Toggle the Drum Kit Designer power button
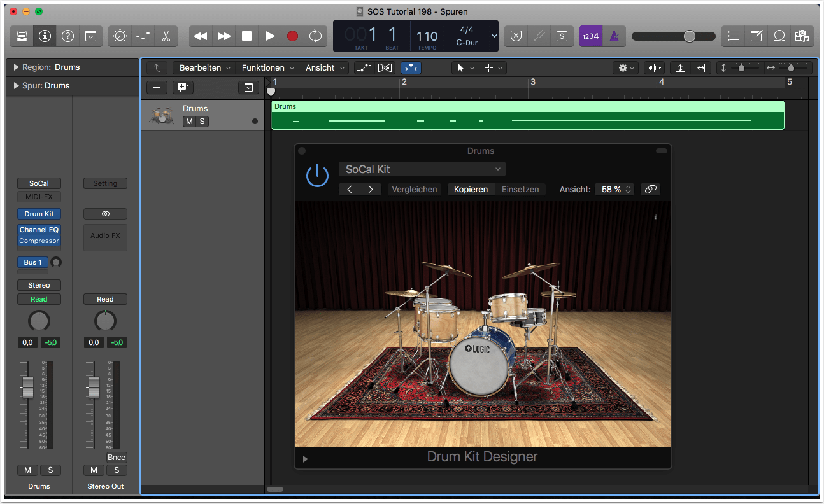Screen dimensions: 824x504 pyautogui.click(x=317, y=176)
